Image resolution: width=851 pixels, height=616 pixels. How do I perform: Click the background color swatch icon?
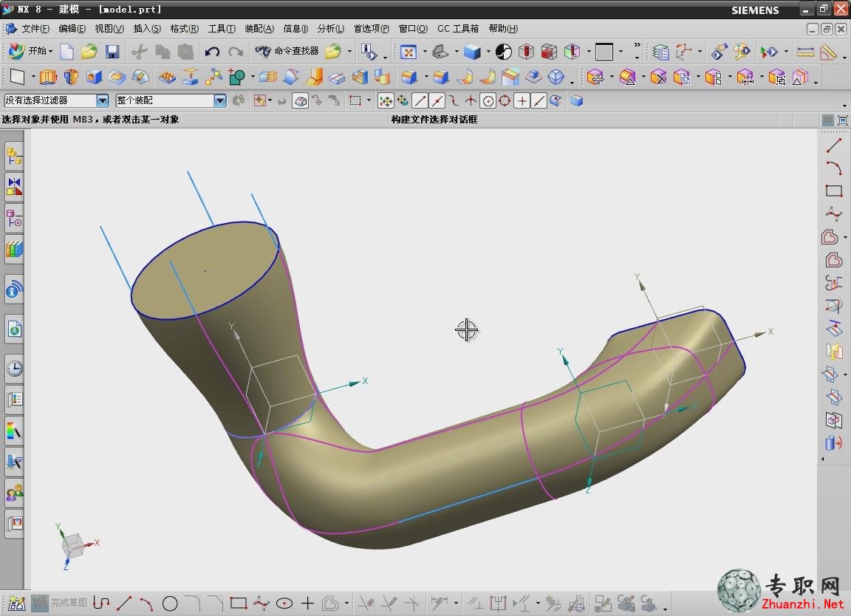point(604,52)
